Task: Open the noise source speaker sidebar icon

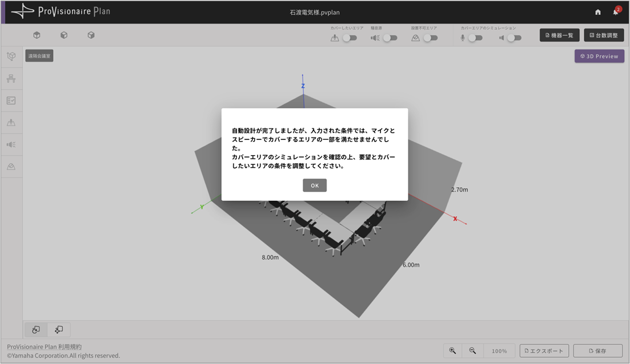Action: (x=11, y=144)
